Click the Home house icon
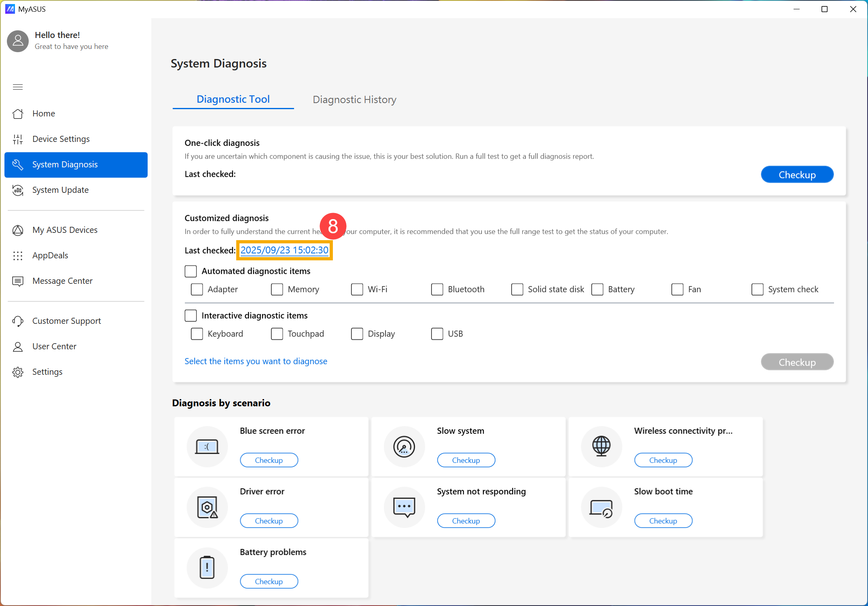 (x=18, y=114)
